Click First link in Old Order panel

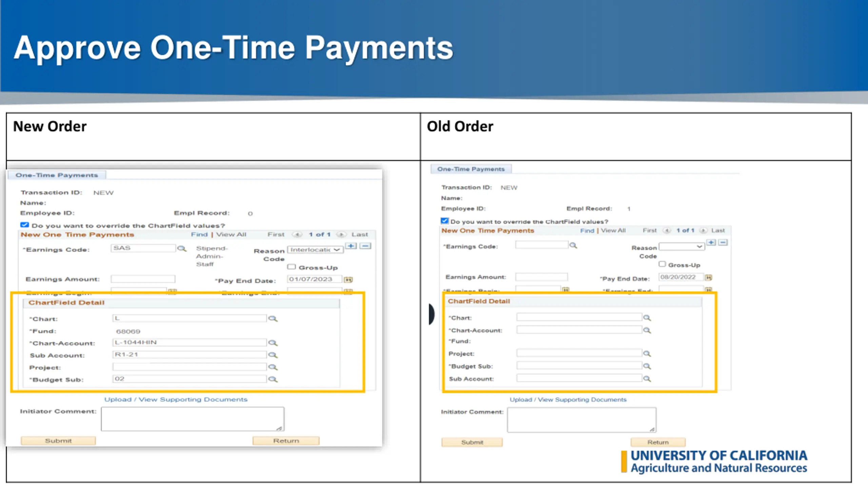click(x=650, y=230)
